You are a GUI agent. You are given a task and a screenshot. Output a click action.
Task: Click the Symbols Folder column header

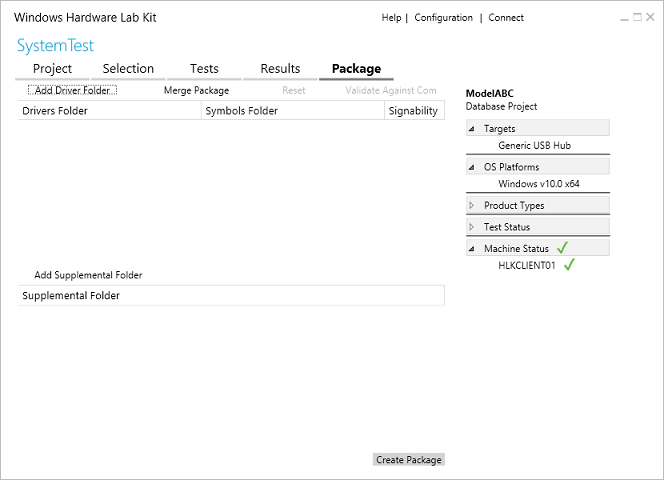[293, 111]
